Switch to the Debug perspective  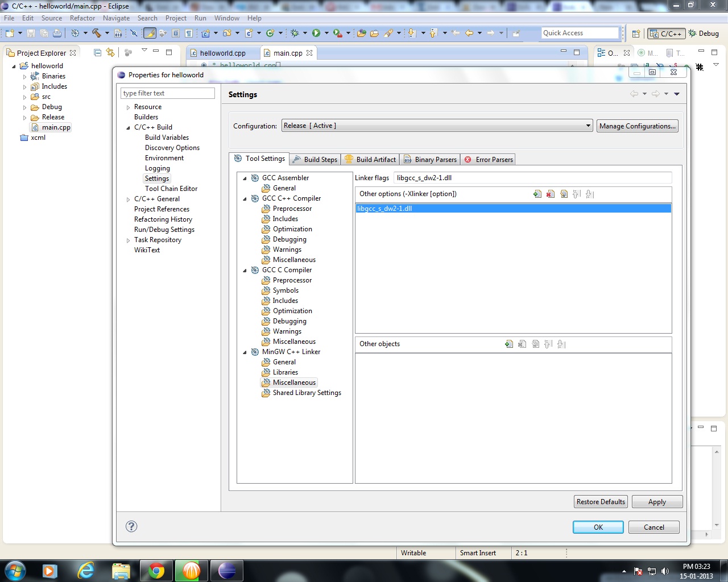(704, 34)
